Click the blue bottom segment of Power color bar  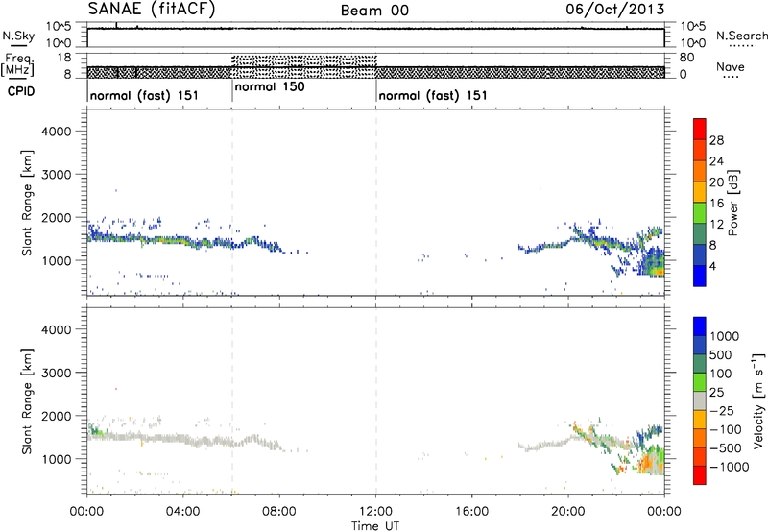point(700,276)
